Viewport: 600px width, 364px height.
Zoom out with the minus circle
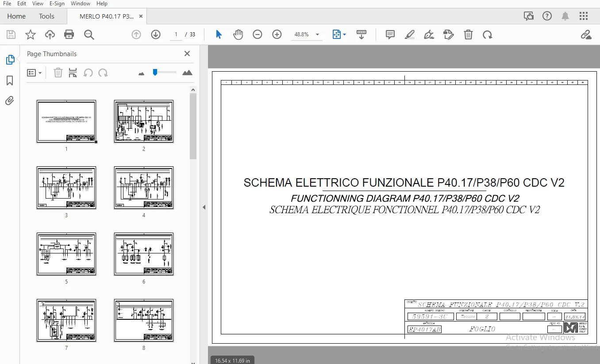[258, 34]
